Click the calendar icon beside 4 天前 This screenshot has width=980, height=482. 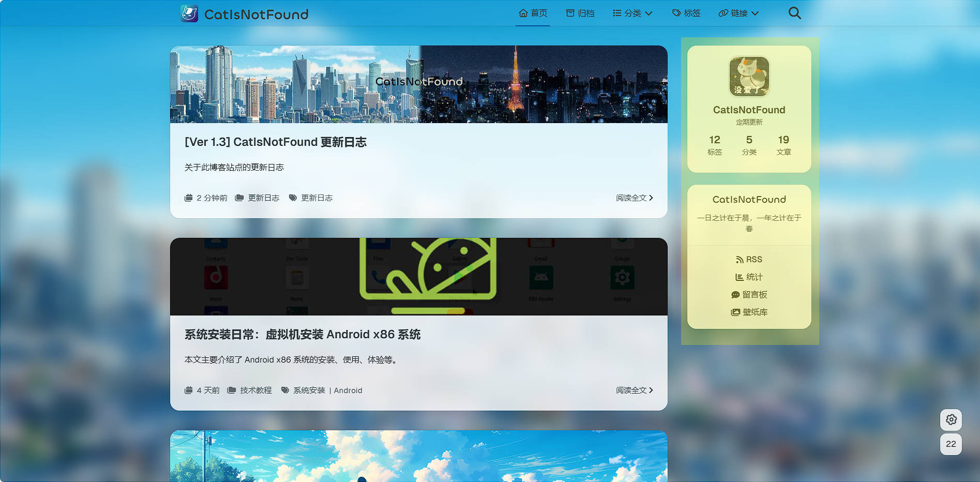[188, 390]
